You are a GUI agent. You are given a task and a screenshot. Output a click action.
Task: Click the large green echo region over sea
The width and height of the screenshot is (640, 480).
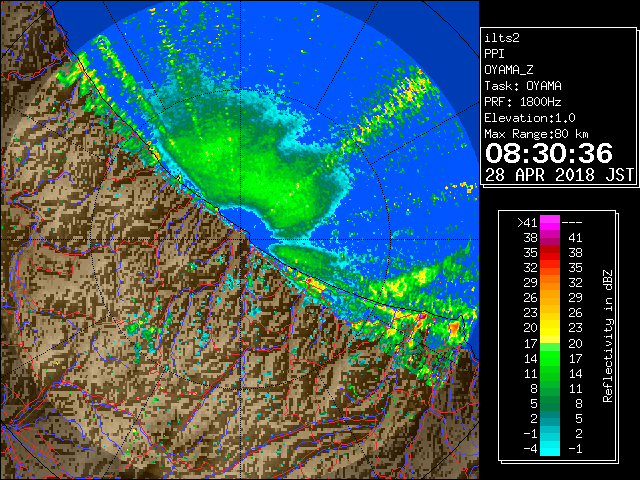click(253, 163)
